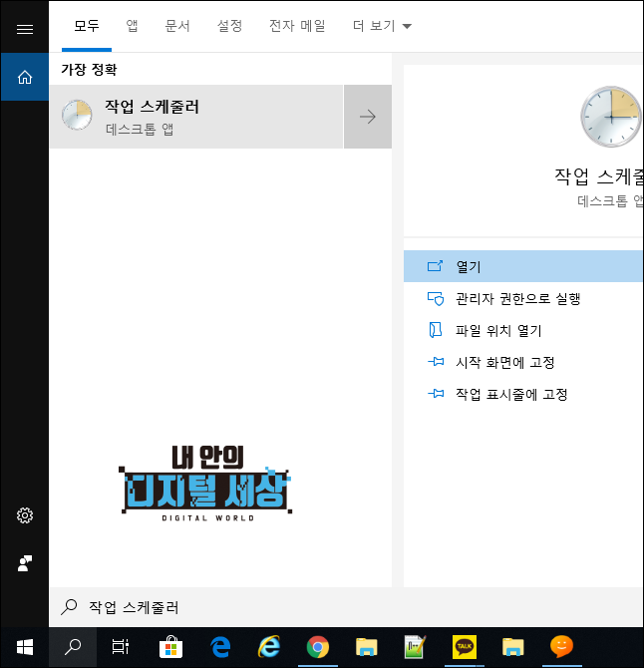The image size is (644, 668).
Task: Open the second File Explorer icon after KakaoTalk
Action: point(512,647)
